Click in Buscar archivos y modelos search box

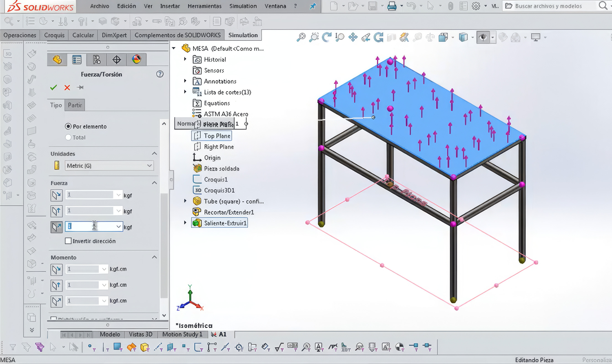tap(548, 6)
